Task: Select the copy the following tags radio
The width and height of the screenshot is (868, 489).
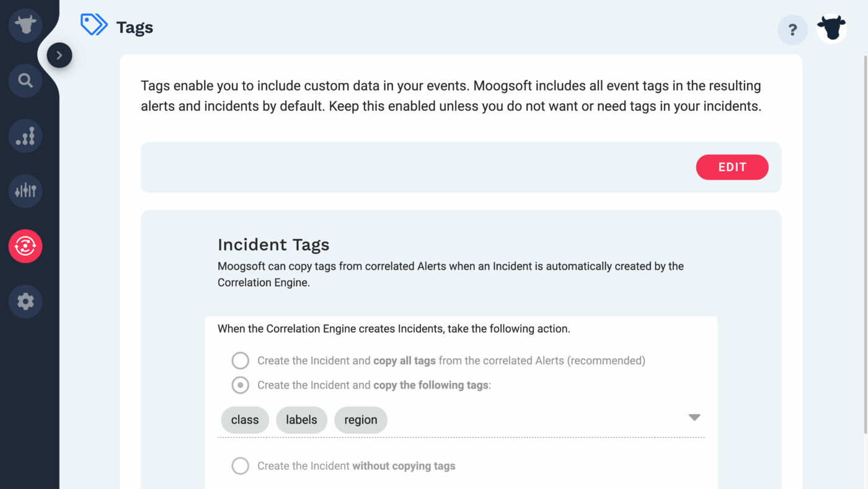Action: [x=241, y=385]
